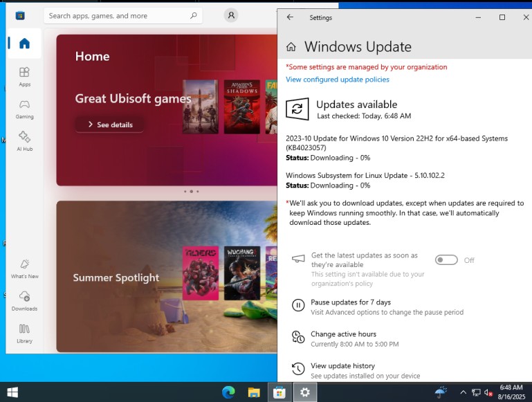
Task: Click the KB4023057 update entry text
Action: 396,143
